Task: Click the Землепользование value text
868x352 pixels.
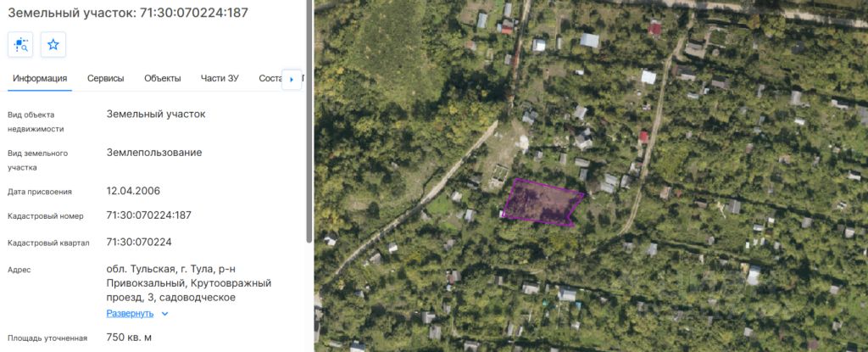Action: (x=154, y=153)
